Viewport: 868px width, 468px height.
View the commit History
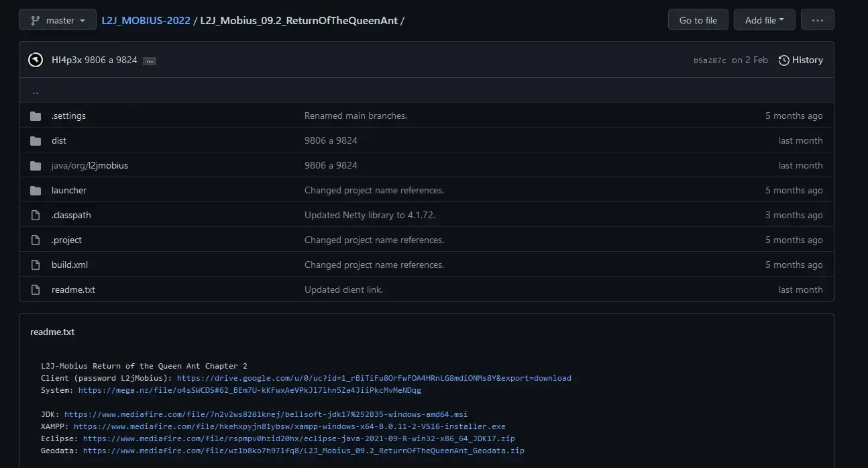click(800, 60)
